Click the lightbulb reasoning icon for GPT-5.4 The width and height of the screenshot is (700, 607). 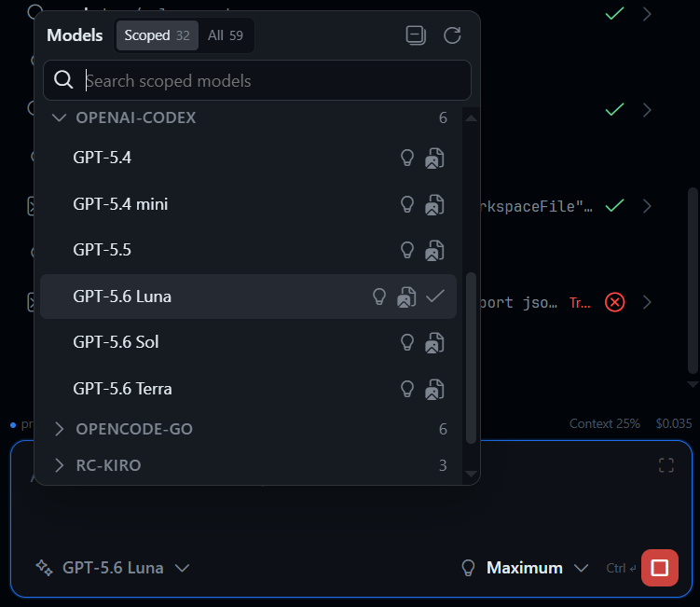pyautogui.click(x=407, y=158)
